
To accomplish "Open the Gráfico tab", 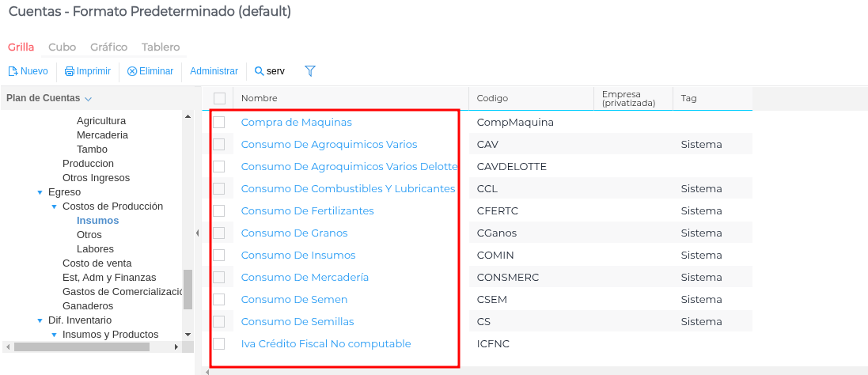I will tap(108, 47).
